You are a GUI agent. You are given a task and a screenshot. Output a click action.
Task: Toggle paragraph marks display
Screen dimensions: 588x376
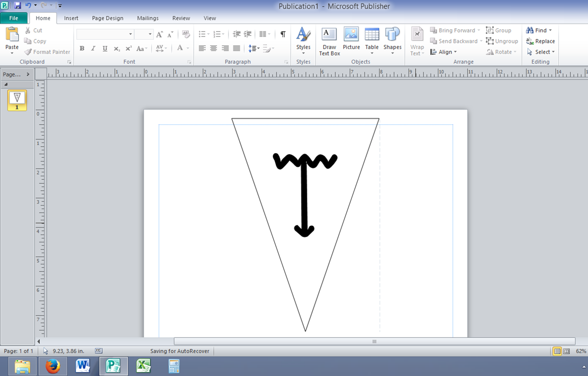[282, 34]
